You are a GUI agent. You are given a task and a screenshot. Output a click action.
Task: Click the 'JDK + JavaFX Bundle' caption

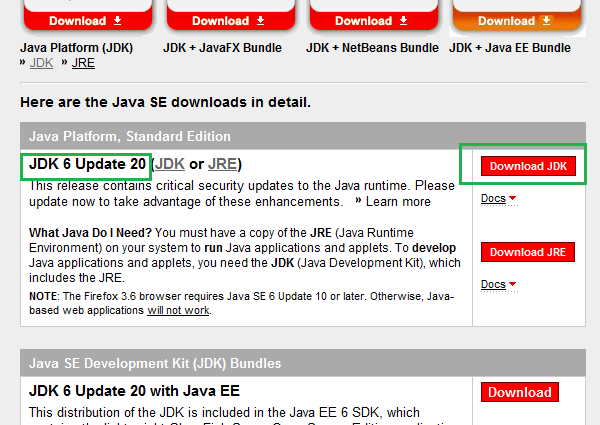222,48
